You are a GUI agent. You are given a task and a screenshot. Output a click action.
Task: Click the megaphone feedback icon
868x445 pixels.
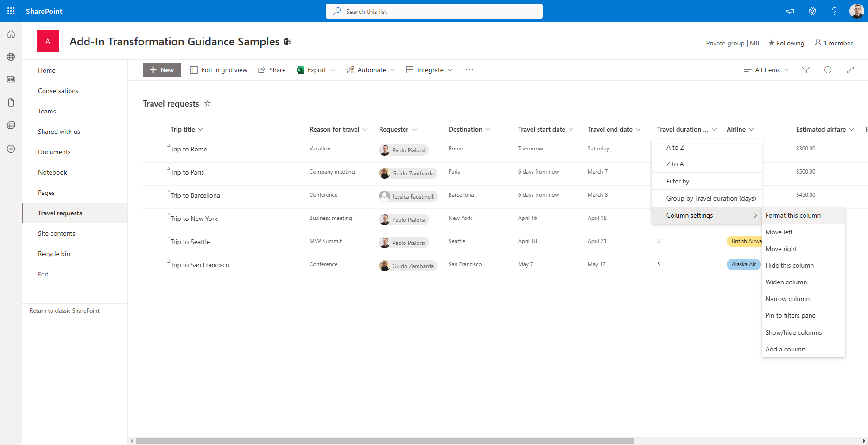(790, 11)
